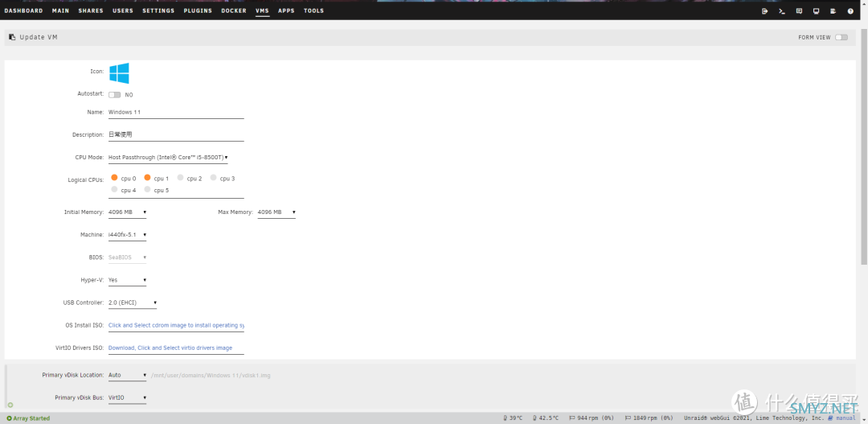
Task: Click the VirtIO Drivers ISO field
Action: pos(176,348)
